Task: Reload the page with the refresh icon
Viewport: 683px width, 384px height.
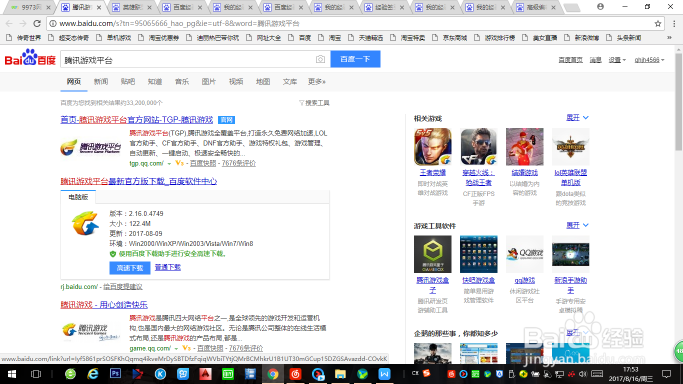Action: click(37, 24)
